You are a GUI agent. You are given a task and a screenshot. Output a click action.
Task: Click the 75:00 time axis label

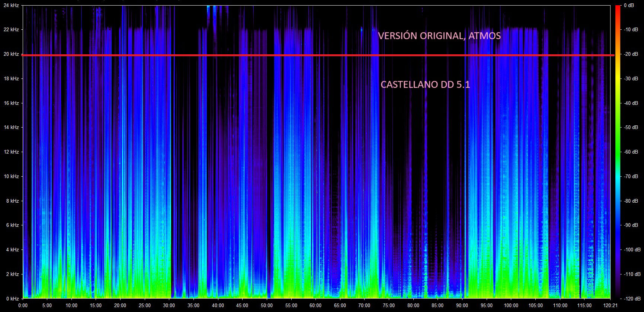[389, 306]
